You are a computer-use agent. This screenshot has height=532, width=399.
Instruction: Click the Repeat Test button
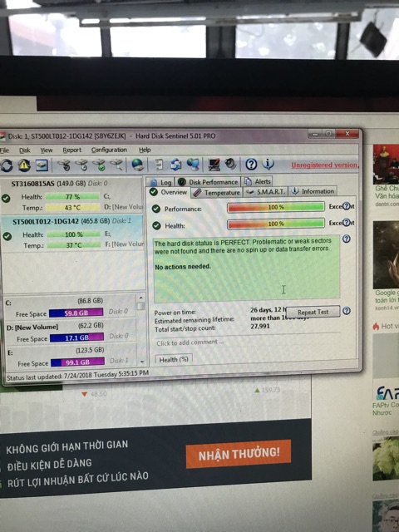point(313,312)
